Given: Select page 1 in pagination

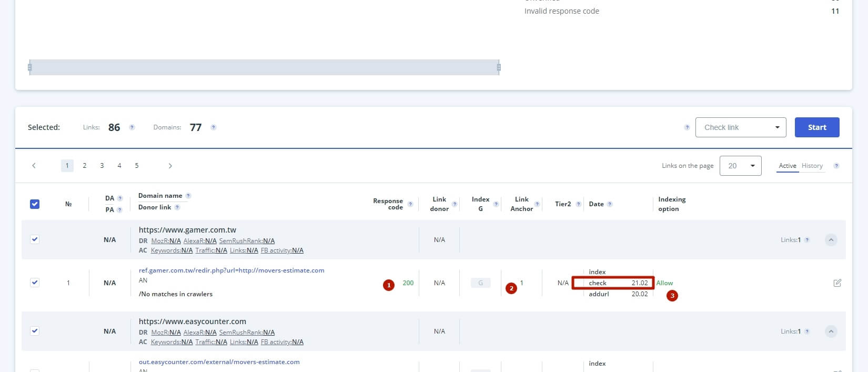Looking at the screenshot, I should click(67, 166).
